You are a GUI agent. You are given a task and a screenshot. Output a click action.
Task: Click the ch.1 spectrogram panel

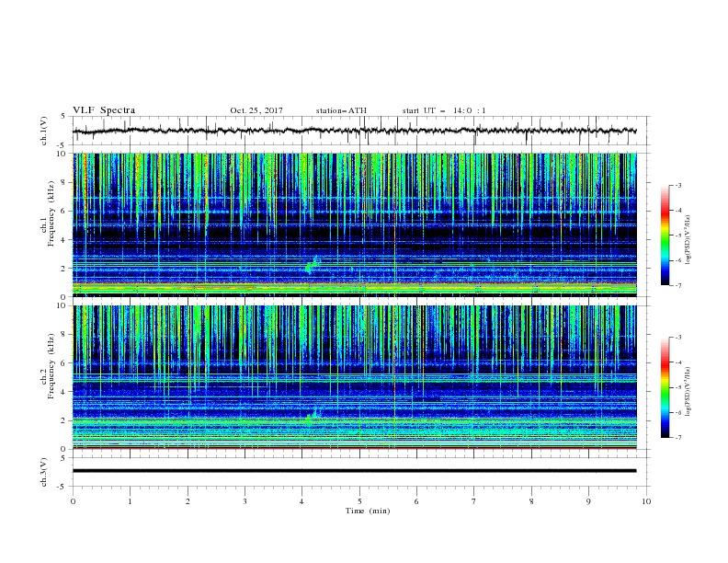(x=354, y=224)
